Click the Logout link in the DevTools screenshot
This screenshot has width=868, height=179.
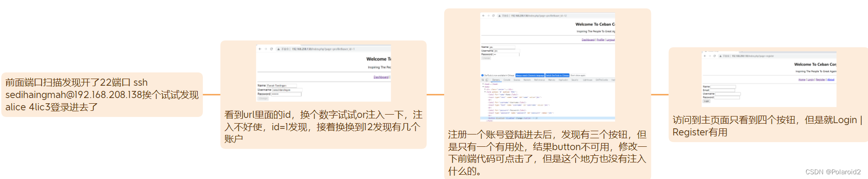(x=611, y=40)
